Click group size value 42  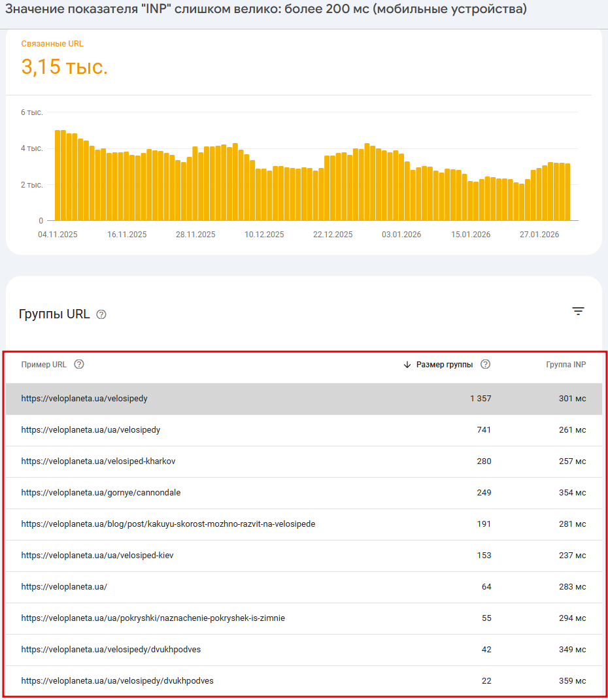[x=486, y=650]
